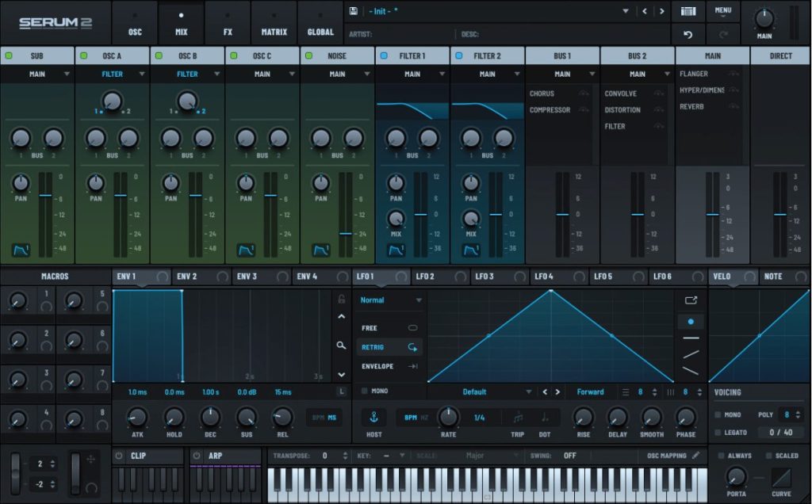Viewport: 812px width, 504px height.
Task: Open the preset browser icon
Action: [x=688, y=11]
